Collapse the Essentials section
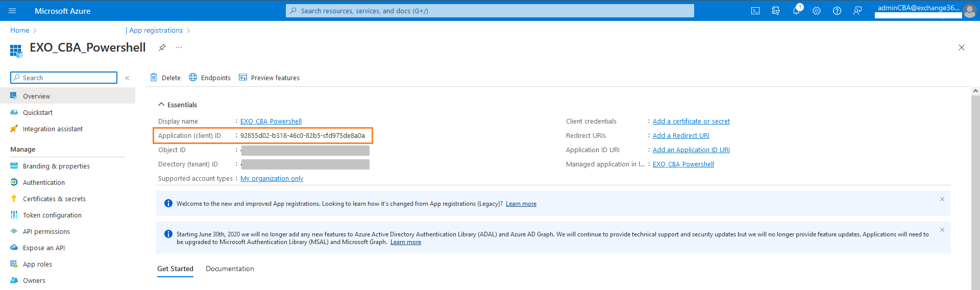The image size is (980, 290). (178, 105)
